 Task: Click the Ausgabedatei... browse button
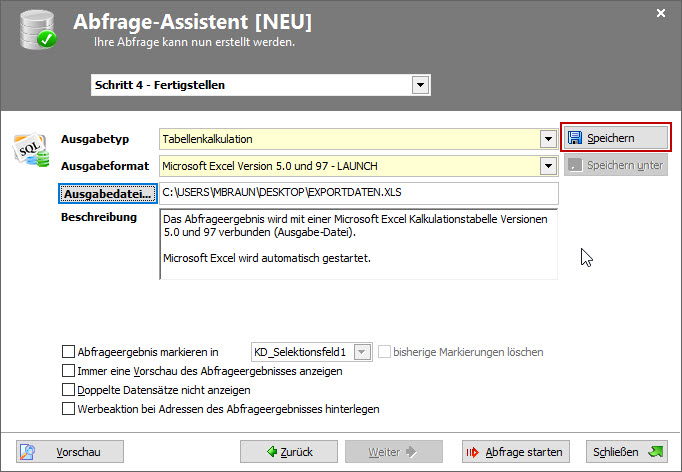106,193
